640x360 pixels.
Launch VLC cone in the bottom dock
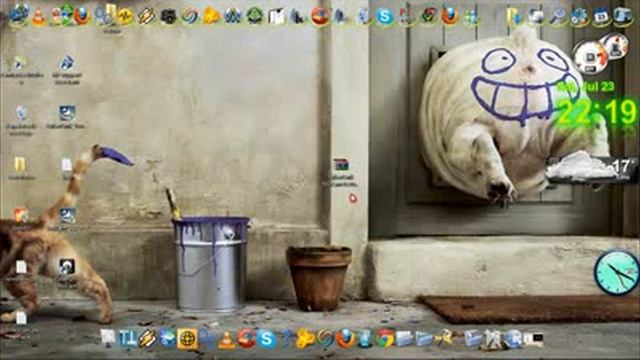click(227, 339)
